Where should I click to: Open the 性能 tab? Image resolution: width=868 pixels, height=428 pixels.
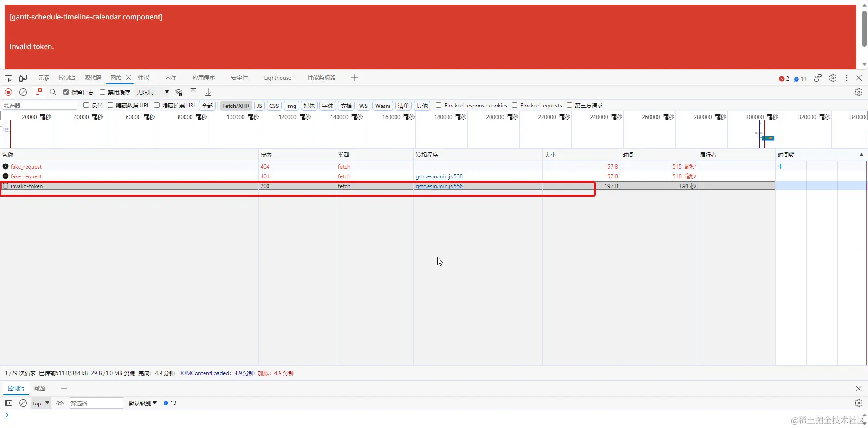143,78
